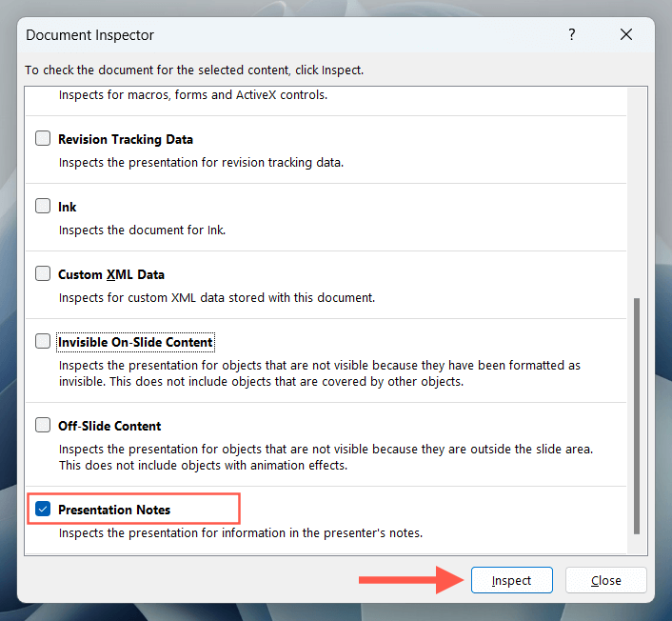Click the presenter's notes description text
This screenshot has width=672, height=621.
coord(240,532)
